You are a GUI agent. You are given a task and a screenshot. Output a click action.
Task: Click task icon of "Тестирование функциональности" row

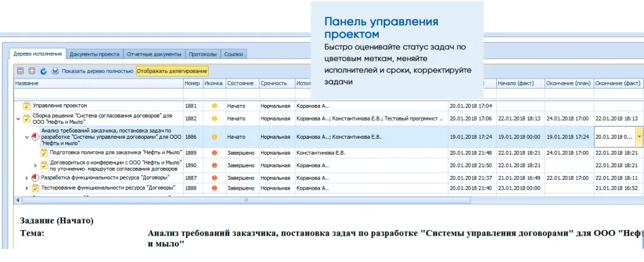[x=35, y=188]
